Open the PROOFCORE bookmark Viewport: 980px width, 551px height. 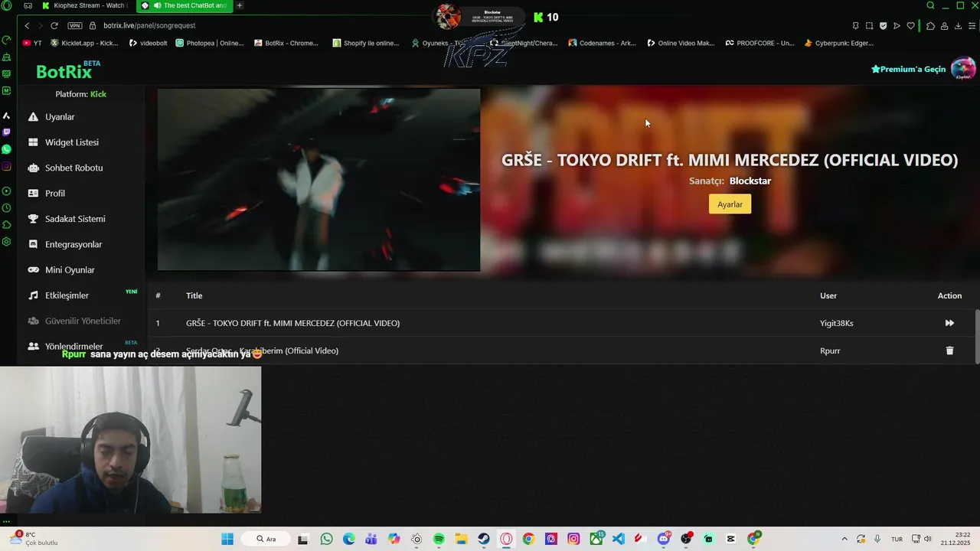click(760, 43)
